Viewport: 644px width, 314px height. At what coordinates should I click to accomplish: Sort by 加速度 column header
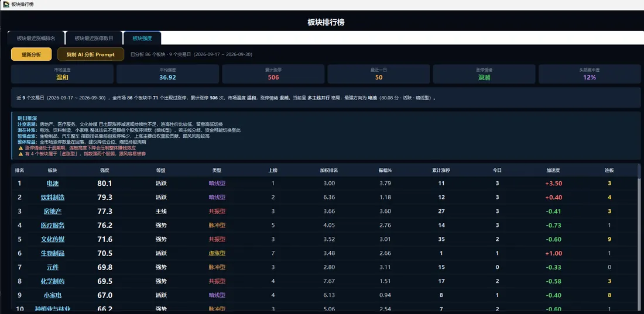553,170
